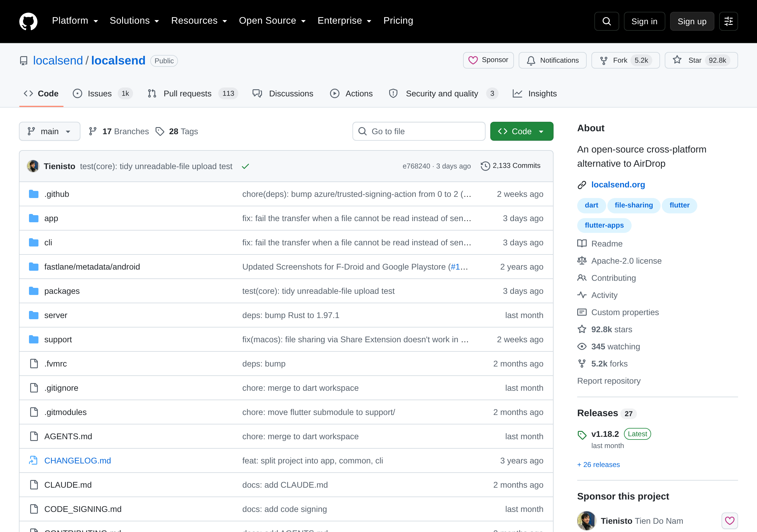Open the CODE_SIGNING.md file
This screenshot has width=757, height=532.
click(x=83, y=509)
